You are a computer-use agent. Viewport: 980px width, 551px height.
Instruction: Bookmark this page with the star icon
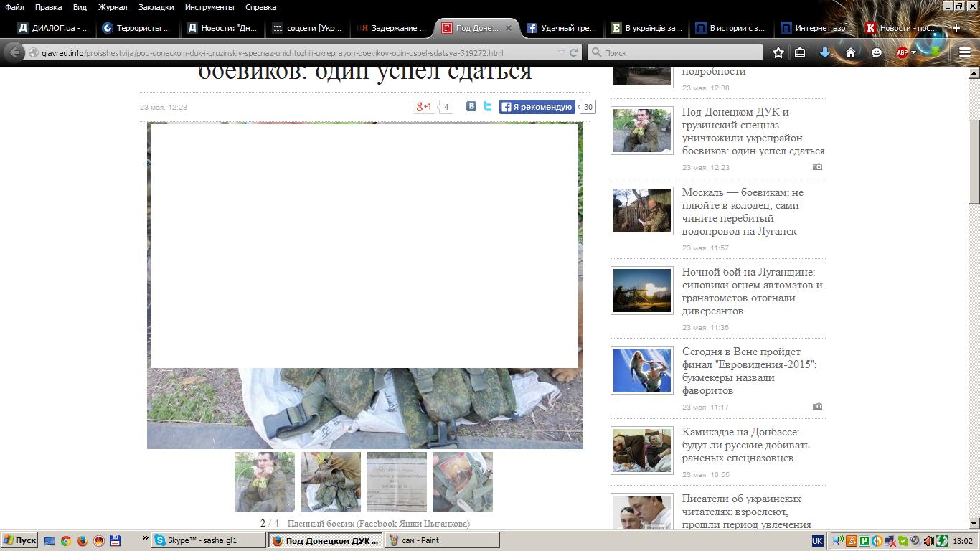pyautogui.click(x=778, y=52)
